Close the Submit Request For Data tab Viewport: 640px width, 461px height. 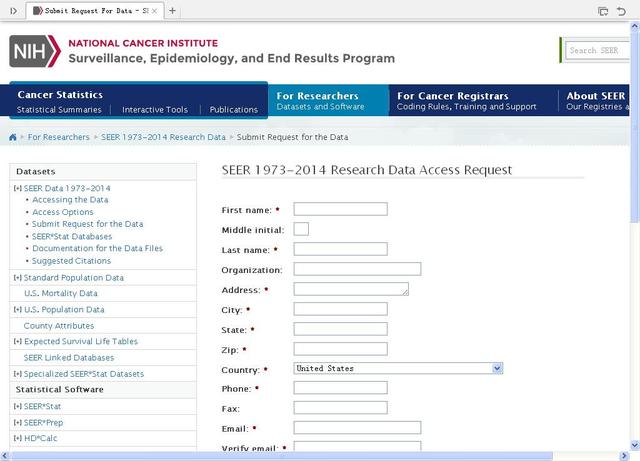(x=154, y=11)
